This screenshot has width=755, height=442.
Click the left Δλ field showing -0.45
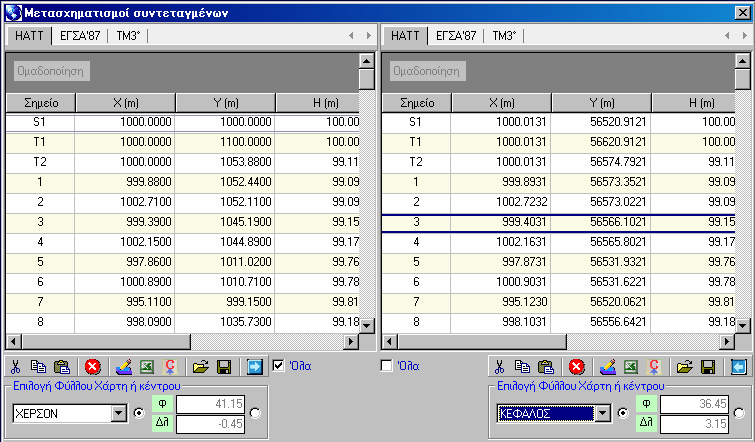tap(210, 424)
